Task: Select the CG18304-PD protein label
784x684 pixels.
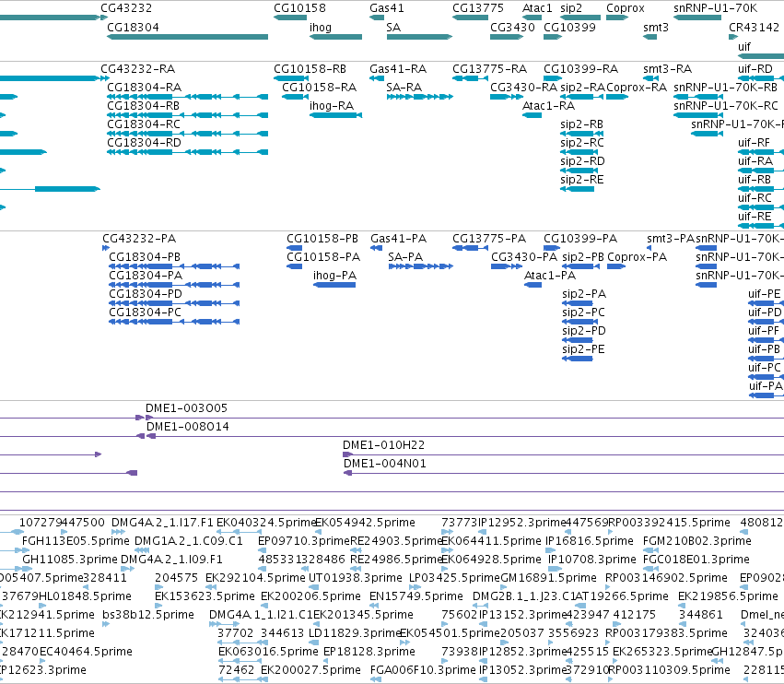Action: point(146,294)
